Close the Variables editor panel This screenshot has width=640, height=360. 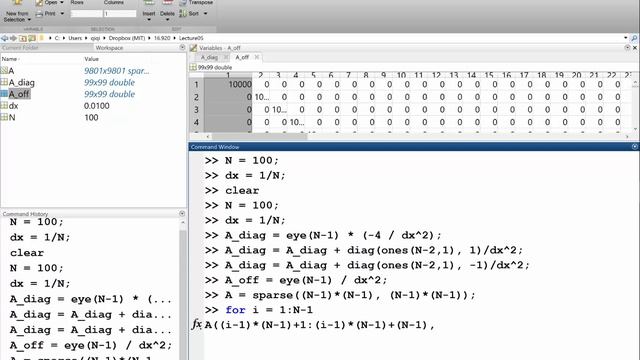[x=635, y=48]
